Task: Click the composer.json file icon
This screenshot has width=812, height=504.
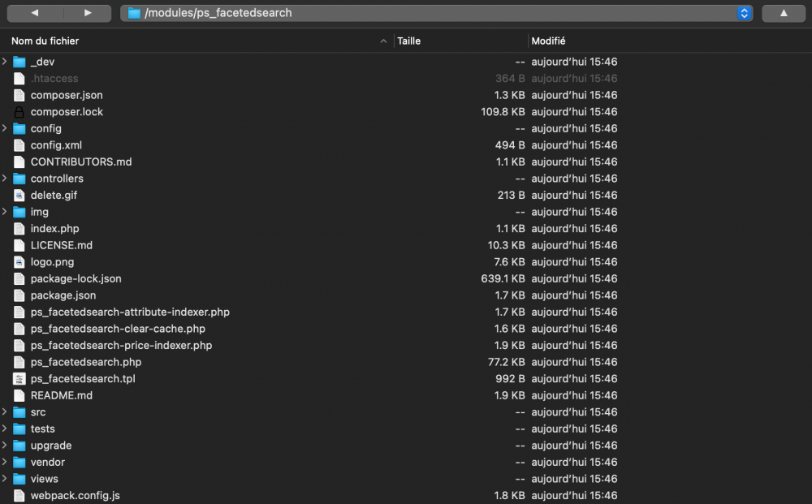Action: (x=19, y=95)
